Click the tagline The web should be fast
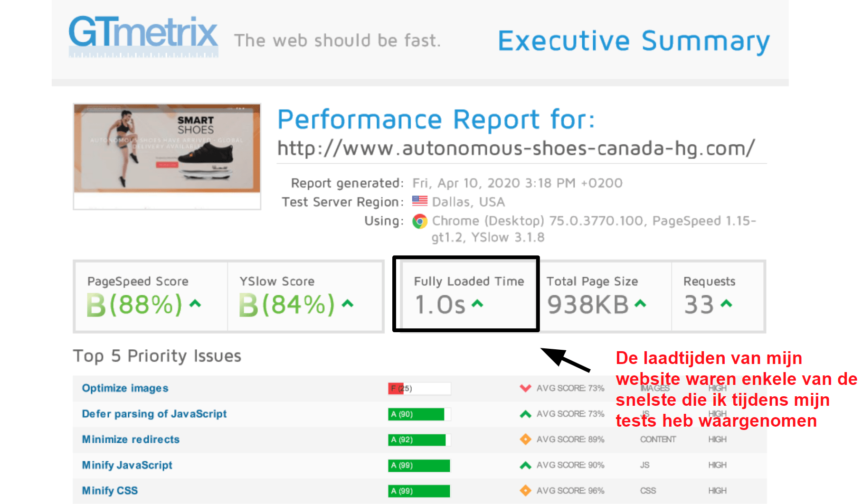862x504 pixels. coord(338,41)
